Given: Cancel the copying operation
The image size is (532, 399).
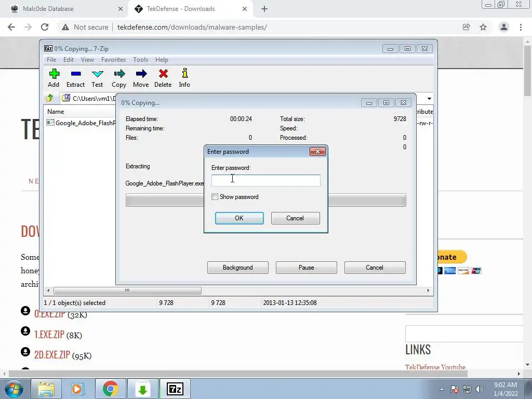Looking at the screenshot, I should pyautogui.click(x=375, y=268).
